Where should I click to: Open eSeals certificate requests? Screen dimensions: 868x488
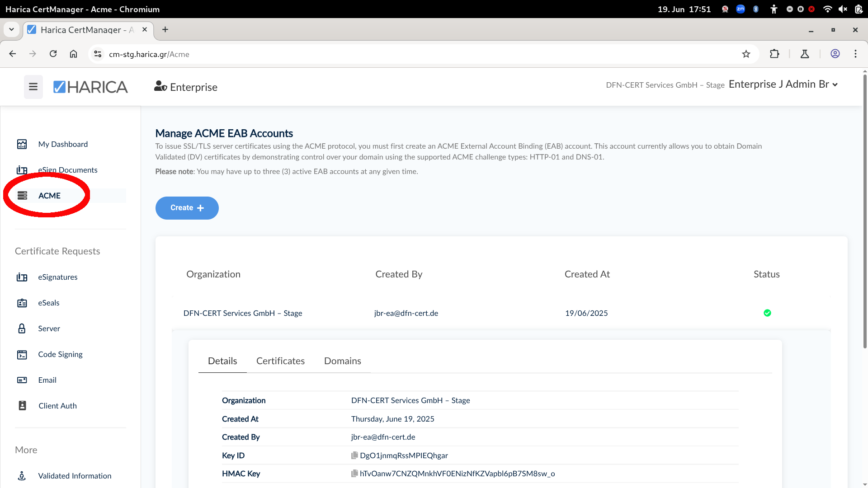[48, 303]
